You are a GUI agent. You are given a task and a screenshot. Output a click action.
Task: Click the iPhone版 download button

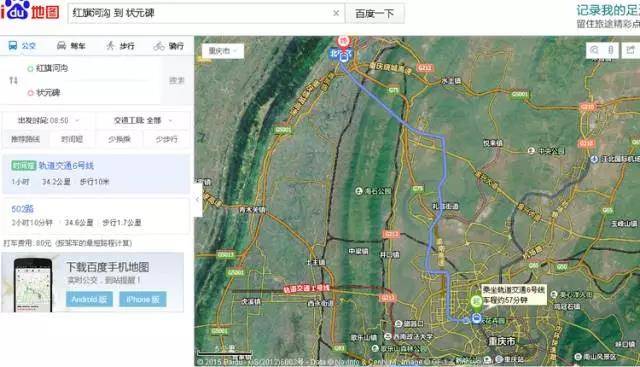pyautogui.click(x=143, y=299)
